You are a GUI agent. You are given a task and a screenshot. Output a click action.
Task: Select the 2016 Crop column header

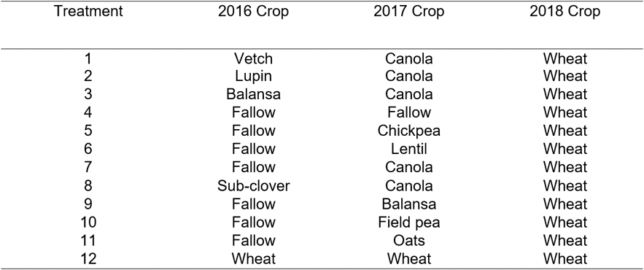(253, 12)
